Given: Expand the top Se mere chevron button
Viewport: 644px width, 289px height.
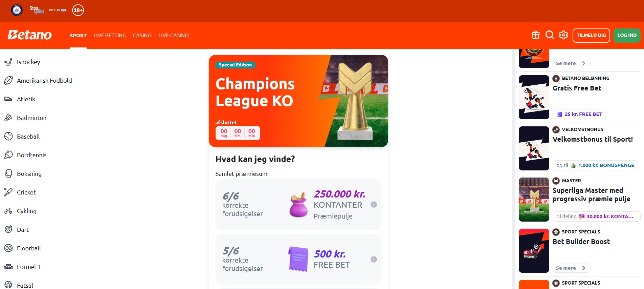Looking at the screenshot, I should (571, 63).
